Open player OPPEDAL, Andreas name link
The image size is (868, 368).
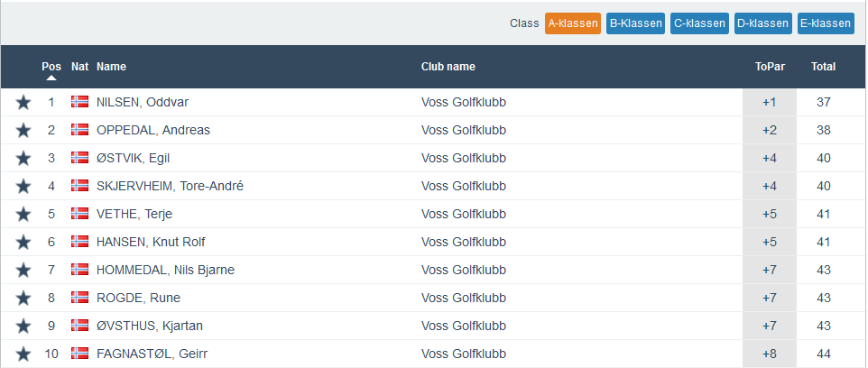pos(153,130)
